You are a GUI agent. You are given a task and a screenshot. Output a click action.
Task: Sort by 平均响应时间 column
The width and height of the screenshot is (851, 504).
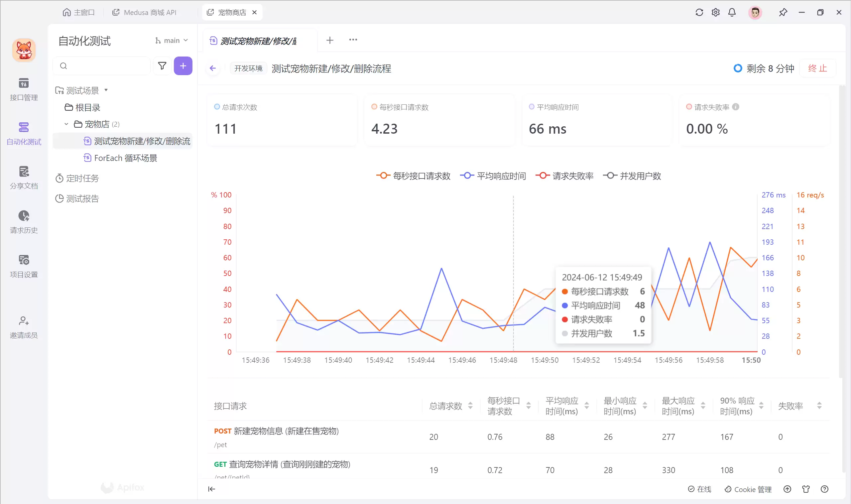point(586,406)
